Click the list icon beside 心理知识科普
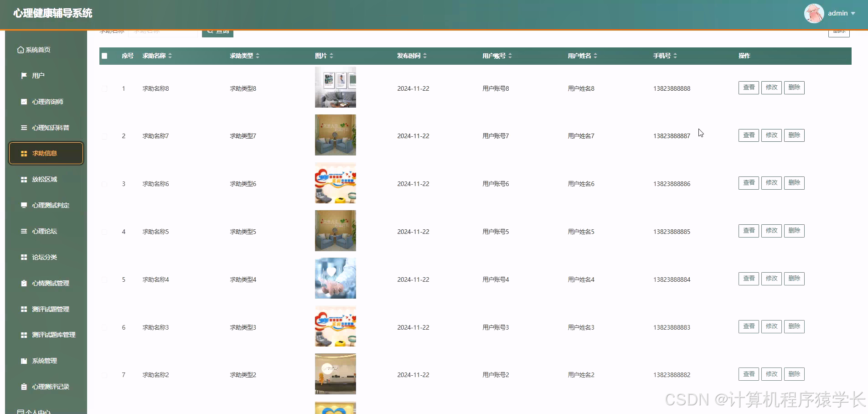868x414 pixels. (x=24, y=128)
